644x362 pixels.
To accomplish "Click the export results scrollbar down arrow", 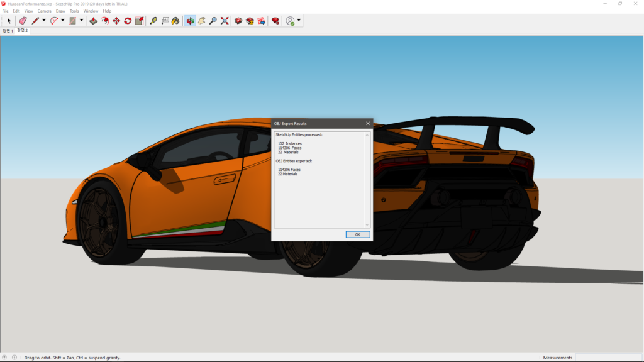I will pyautogui.click(x=367, y=224).
